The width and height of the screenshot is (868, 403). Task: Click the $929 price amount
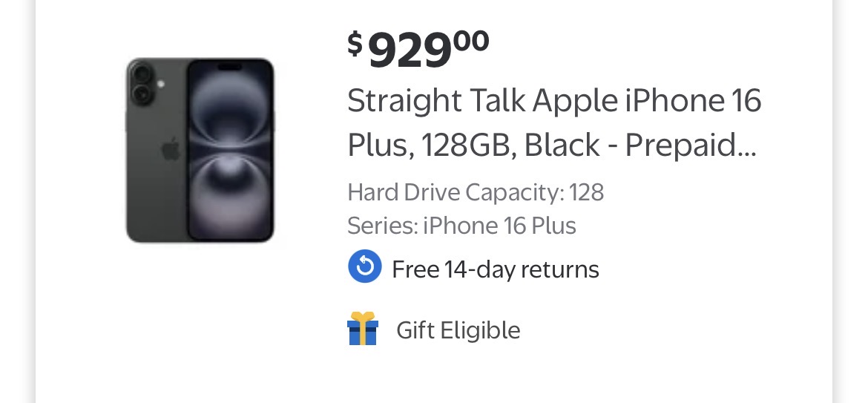(x=410, y=50)
